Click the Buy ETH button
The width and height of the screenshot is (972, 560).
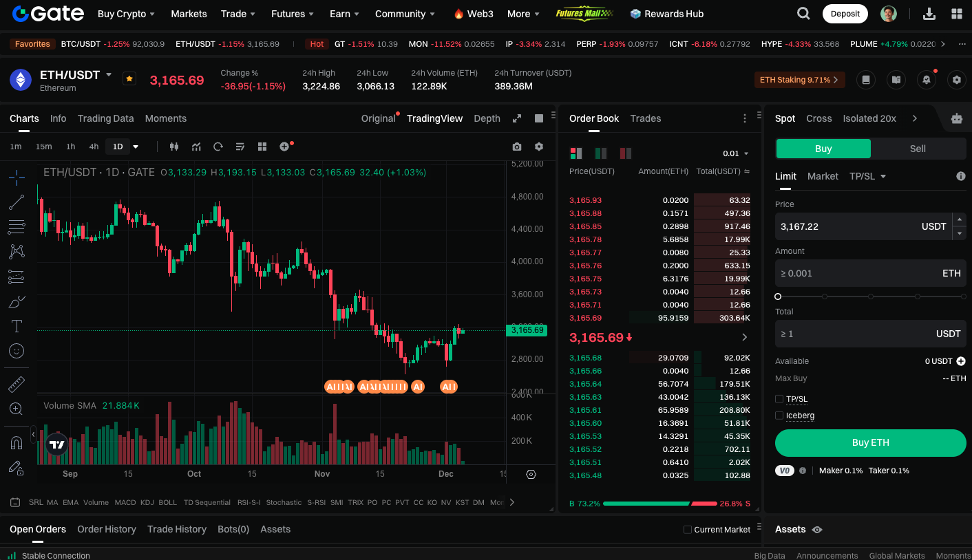(871, 443)
